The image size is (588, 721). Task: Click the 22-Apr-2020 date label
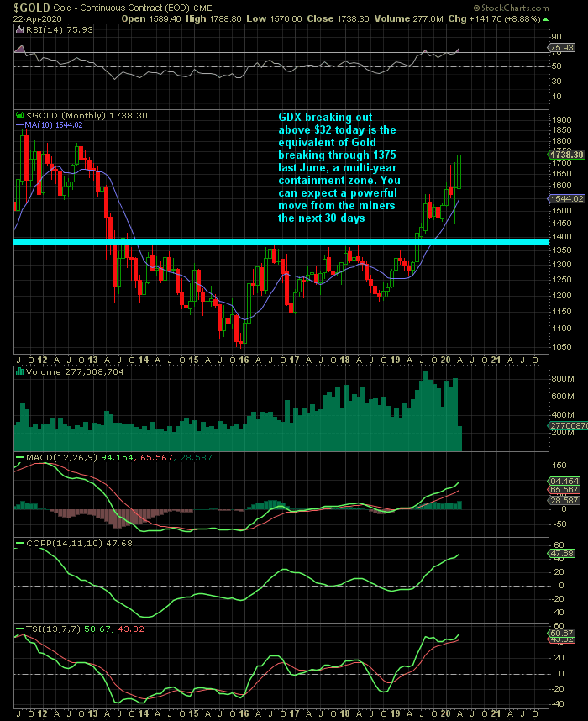(37, 19)
